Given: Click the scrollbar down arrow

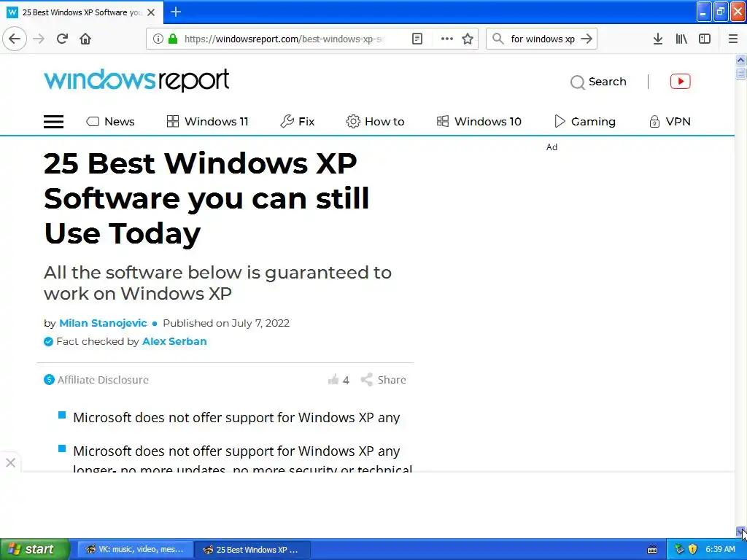Looking at the screenshot, I should tap(740, 531).
